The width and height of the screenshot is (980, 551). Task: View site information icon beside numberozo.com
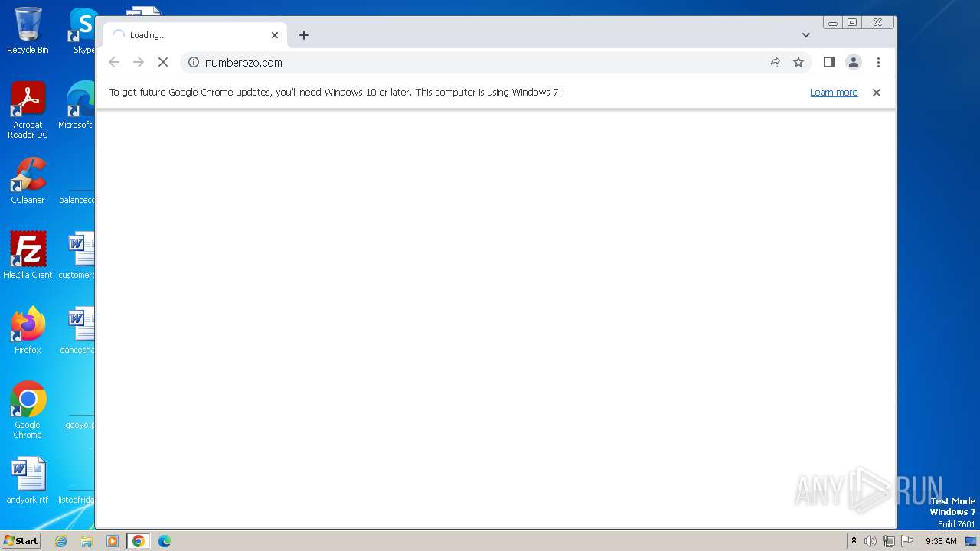pos(194,62)
